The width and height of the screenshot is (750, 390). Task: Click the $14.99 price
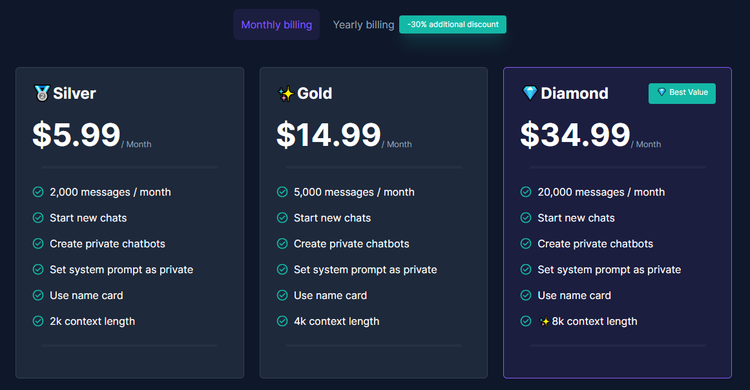[x=329, y=134]
